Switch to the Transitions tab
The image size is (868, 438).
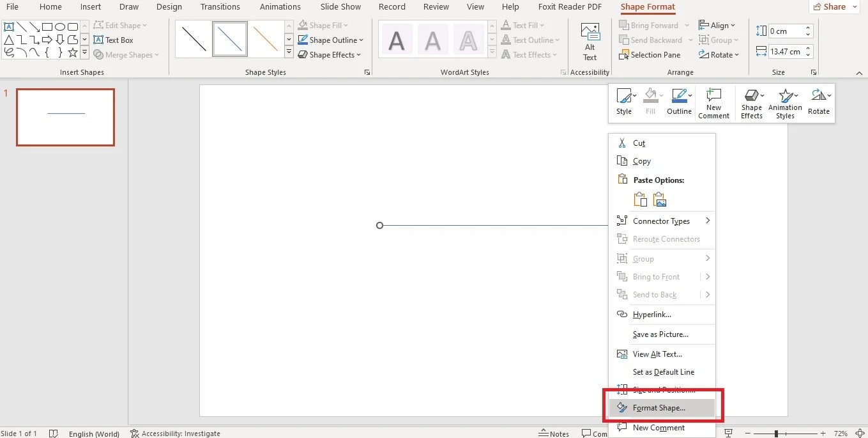pyautogui.click(x=220, y=7)
